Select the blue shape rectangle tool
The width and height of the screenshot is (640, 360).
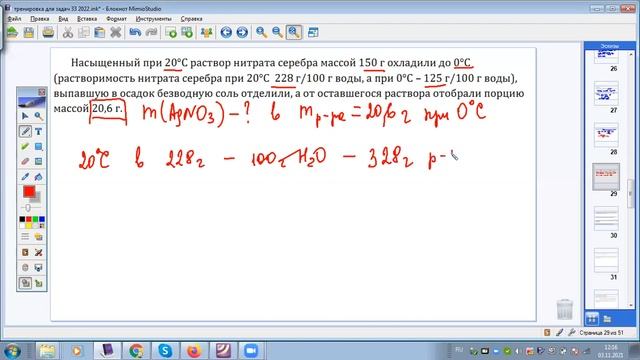38,147
